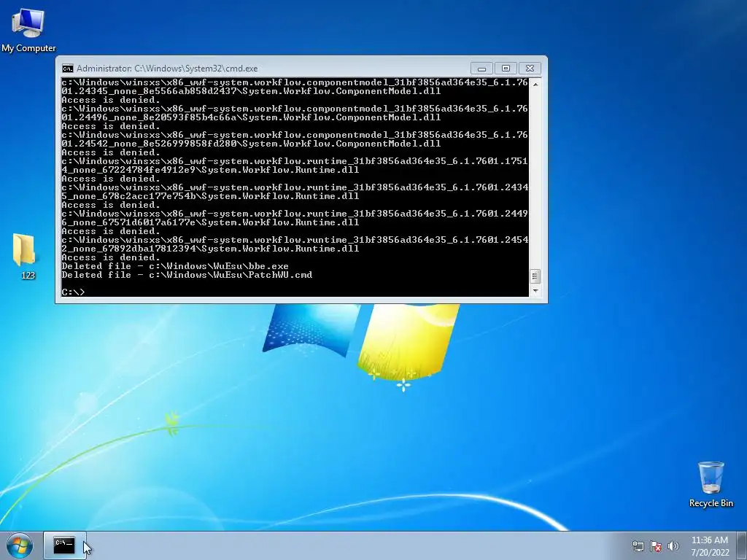Click text '01.24345_none_8e5566ab858d2437\System.Workflow.ComponentModel.dll'
747x560 pixels.
pos(251,91)
